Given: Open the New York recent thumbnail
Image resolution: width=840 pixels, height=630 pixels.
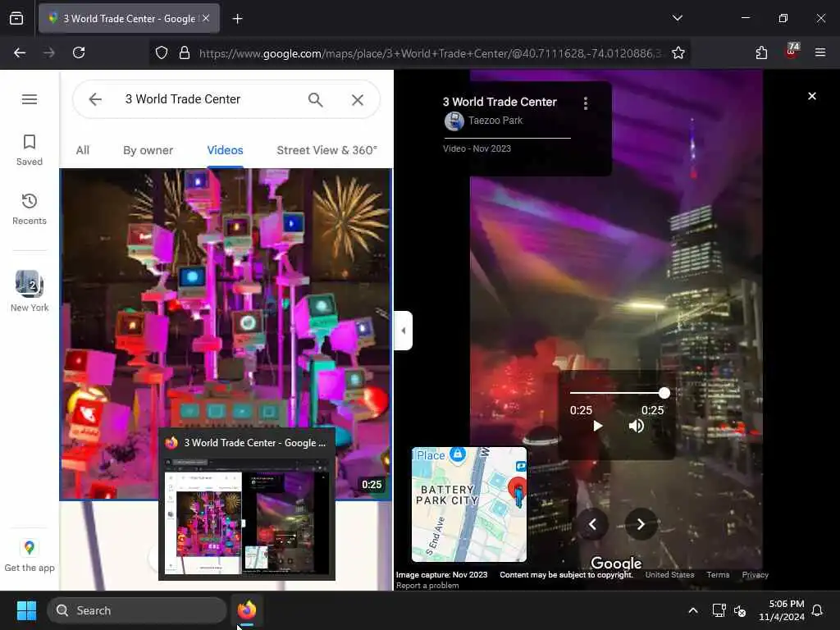Looking at the screenshot, I should 30,291.
